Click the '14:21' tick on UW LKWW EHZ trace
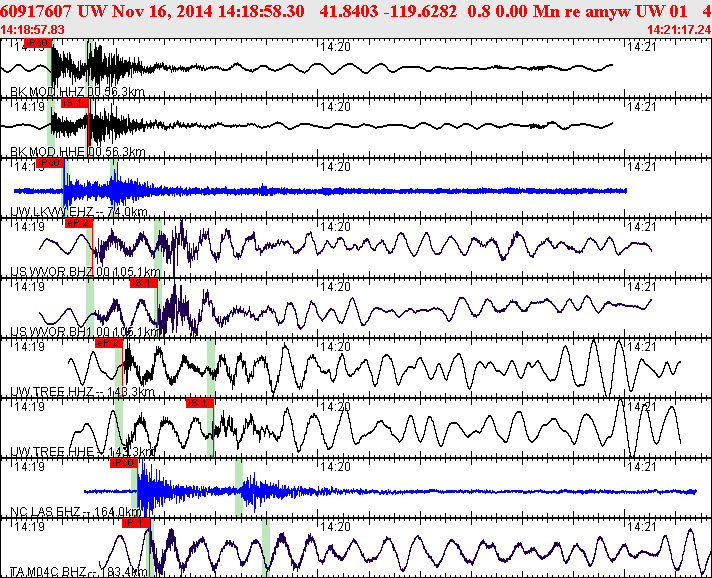The image size is (712, 578). (x=642, y=167)
